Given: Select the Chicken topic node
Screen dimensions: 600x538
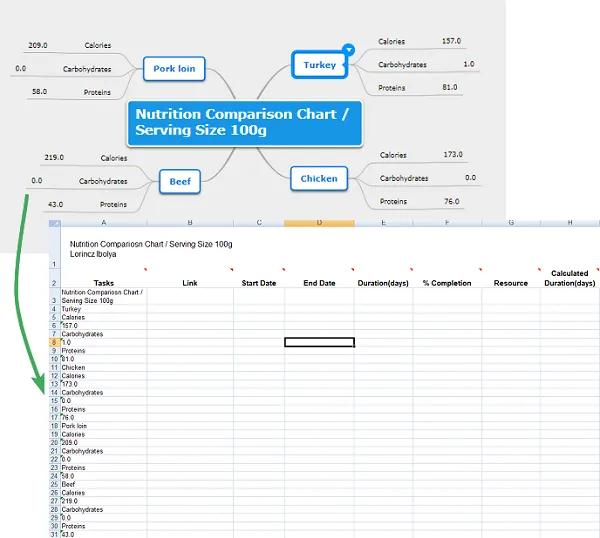Looking at the screenshot, I should 319,178.
